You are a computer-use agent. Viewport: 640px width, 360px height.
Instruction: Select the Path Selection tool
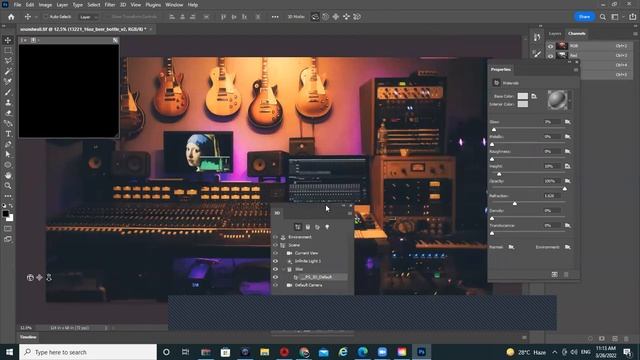(x=8, y=155)
